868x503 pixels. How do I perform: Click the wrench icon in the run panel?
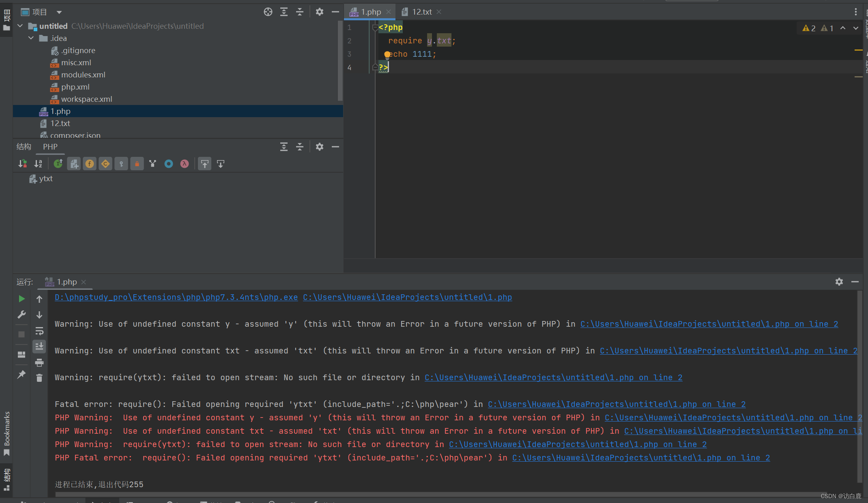(21, 315)
